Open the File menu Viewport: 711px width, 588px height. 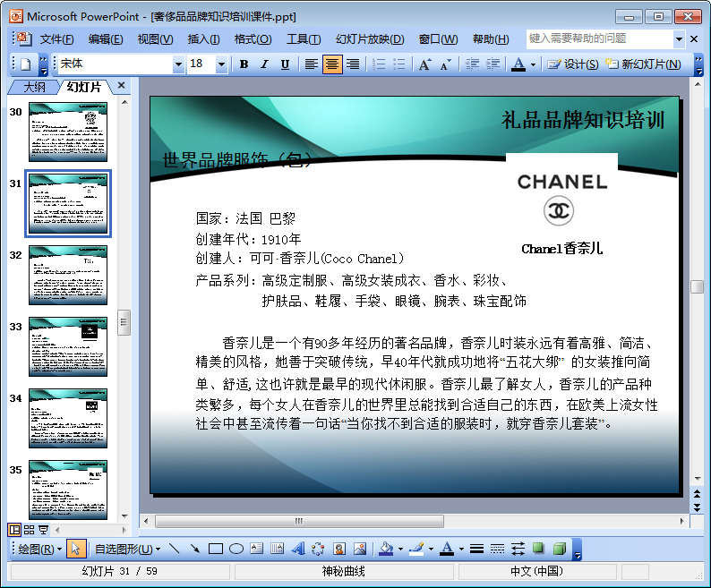click(56, 39)
